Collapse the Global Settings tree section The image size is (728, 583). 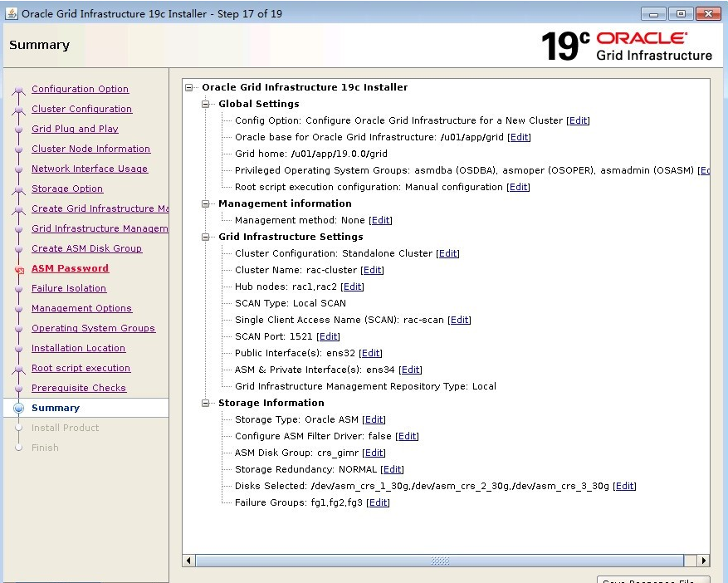tap(207, 104)
